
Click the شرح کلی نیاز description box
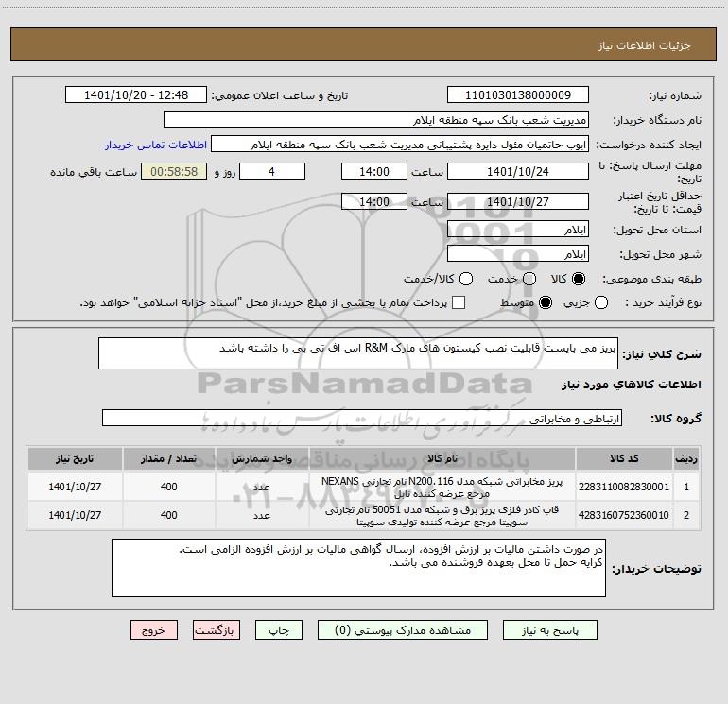pyautogui.click(x=358, y=353)
